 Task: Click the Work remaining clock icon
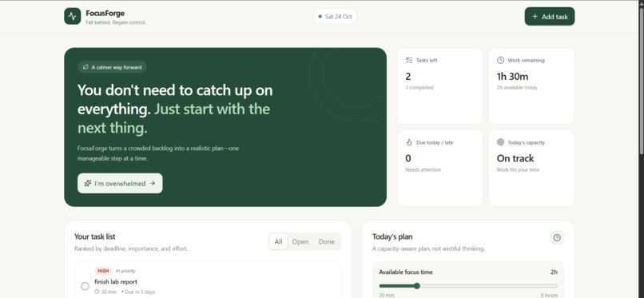[500, 61]
